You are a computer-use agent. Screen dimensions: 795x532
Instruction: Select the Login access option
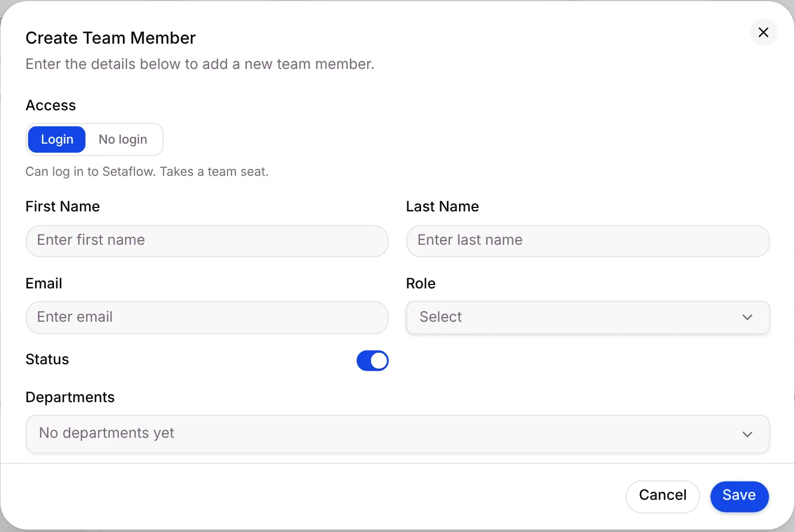[x=57, y=140]
